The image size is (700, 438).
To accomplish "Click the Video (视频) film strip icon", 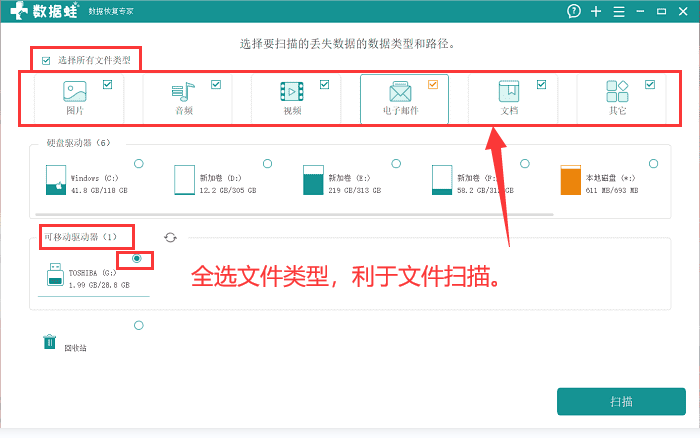I will pyautogui.click(x=292, y=92).
